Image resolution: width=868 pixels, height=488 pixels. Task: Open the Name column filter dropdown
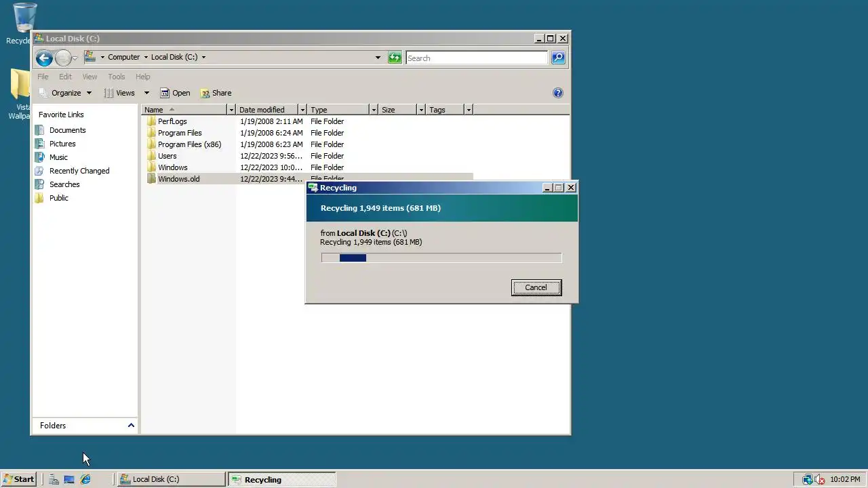[x=231, y=110]
